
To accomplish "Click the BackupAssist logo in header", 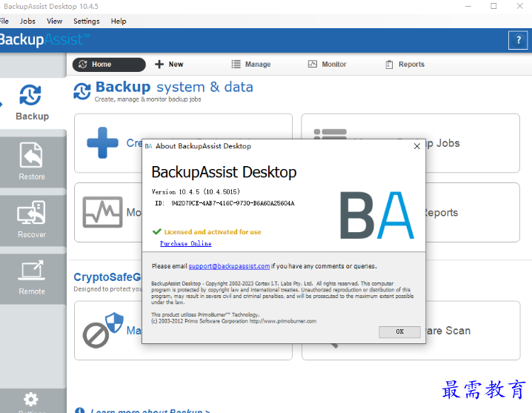I will pos(44,40).
